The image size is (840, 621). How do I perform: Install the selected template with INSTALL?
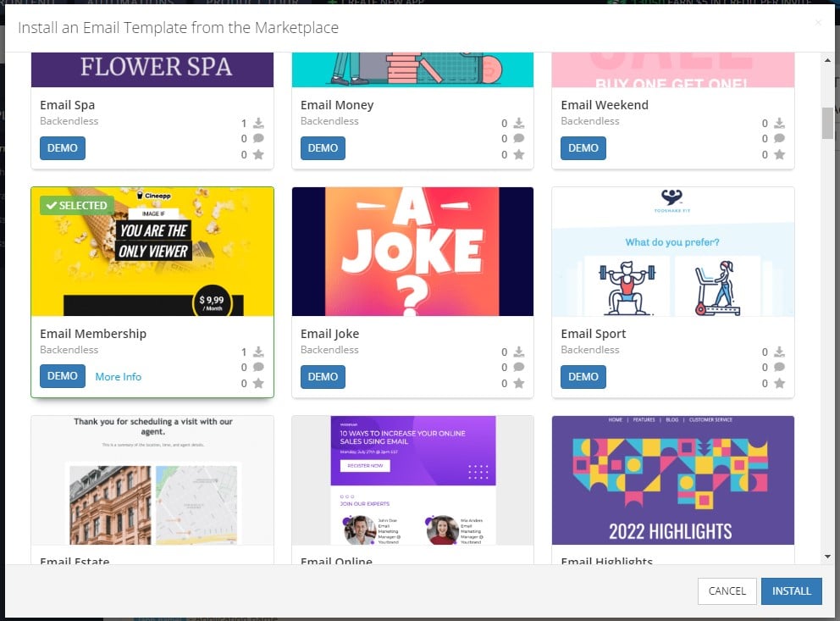(x=791, y=591)
